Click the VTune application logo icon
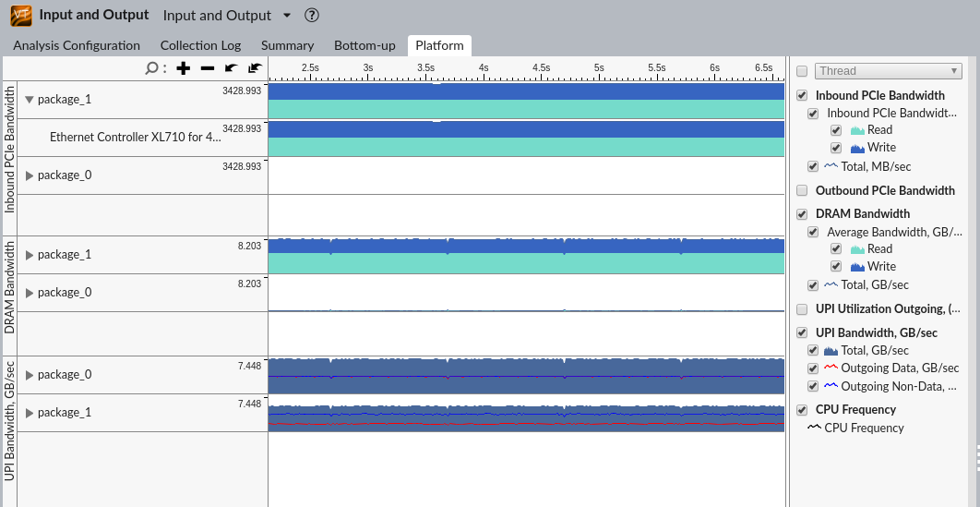 [21, 15]
